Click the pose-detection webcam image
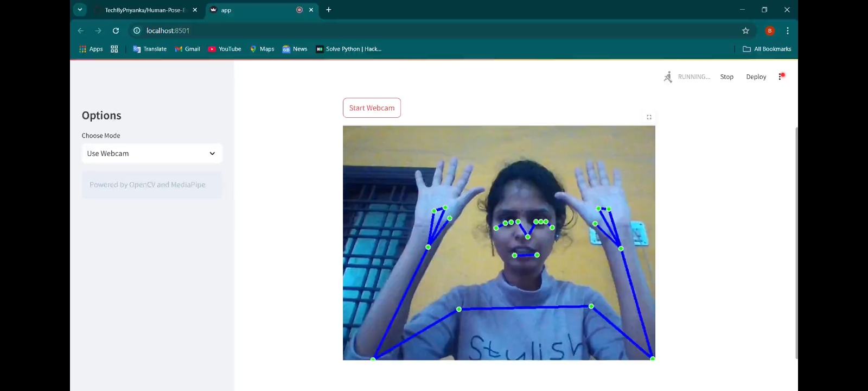The image size is (868, 391). pyautogui.click(x=499, y=243)
